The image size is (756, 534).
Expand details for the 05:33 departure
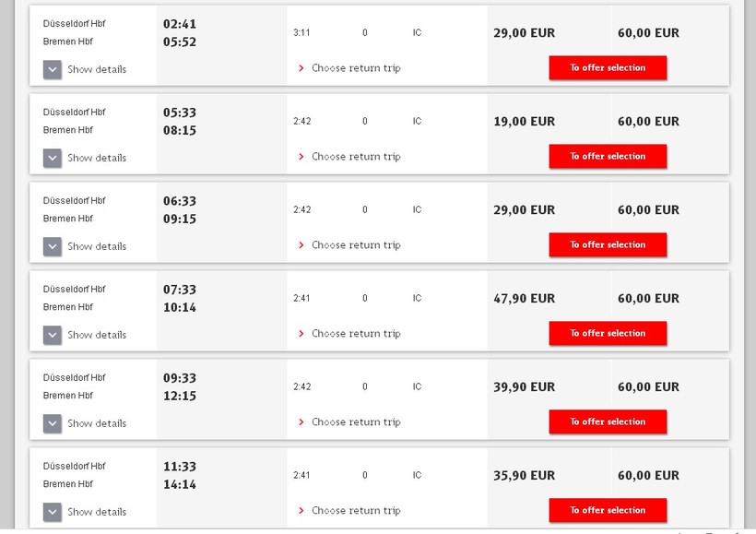[x=53, y=158]
